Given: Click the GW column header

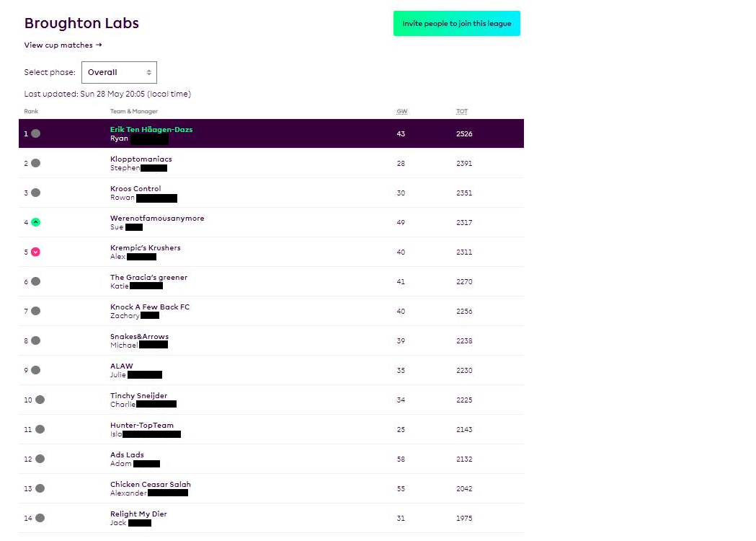Looking at the screenshot, I should pos(401,111).
